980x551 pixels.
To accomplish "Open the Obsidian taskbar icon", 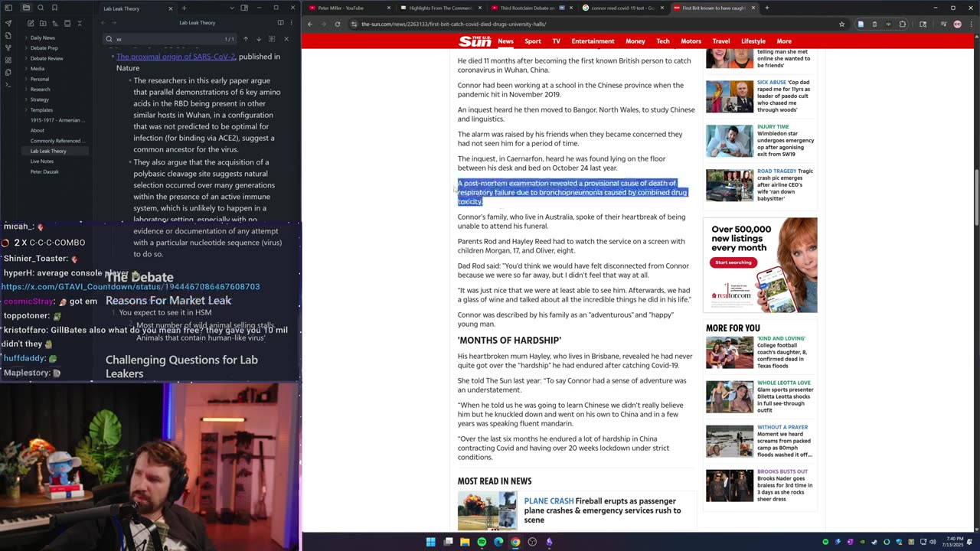I will click(549, 542).
